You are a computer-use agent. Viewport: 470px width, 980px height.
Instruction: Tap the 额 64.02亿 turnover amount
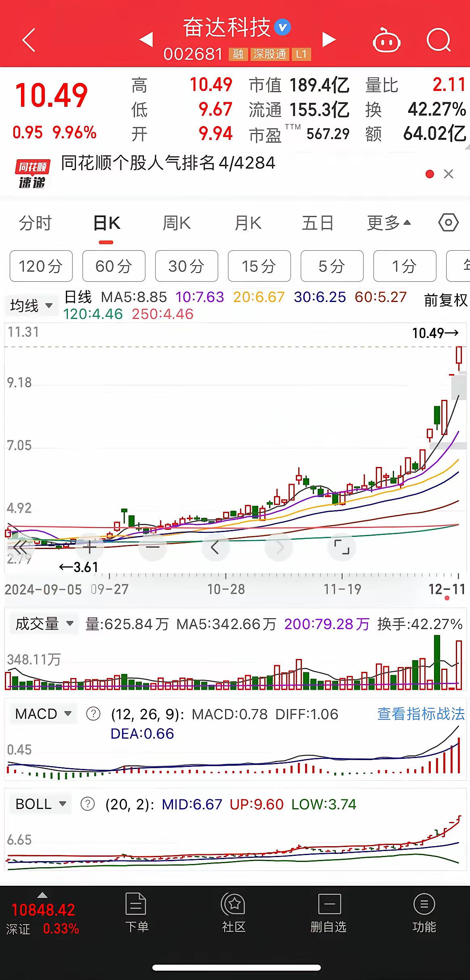point(435,133)
